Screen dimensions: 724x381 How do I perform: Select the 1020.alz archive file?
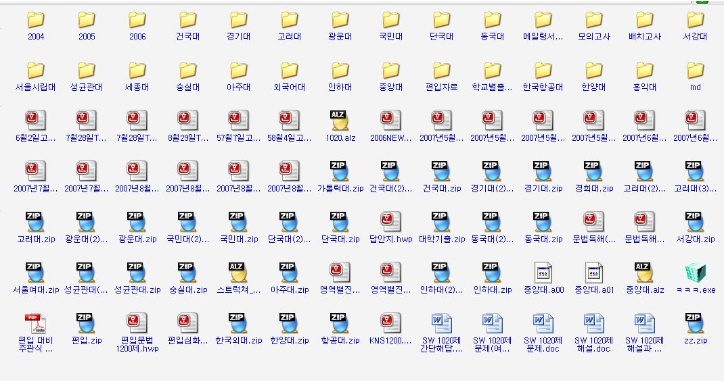pos(340,126)
